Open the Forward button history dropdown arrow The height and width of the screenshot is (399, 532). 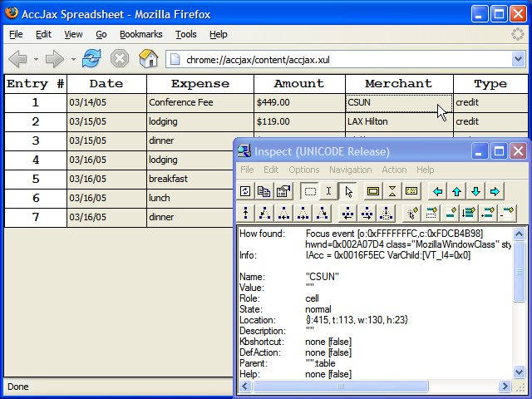[x=73, y=59]
